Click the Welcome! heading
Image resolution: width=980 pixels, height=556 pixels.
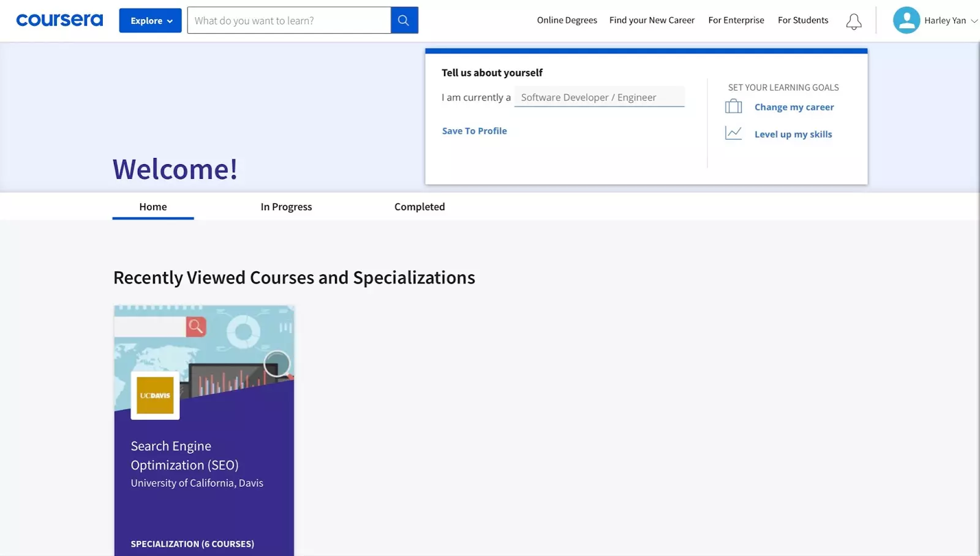[175, 169]
